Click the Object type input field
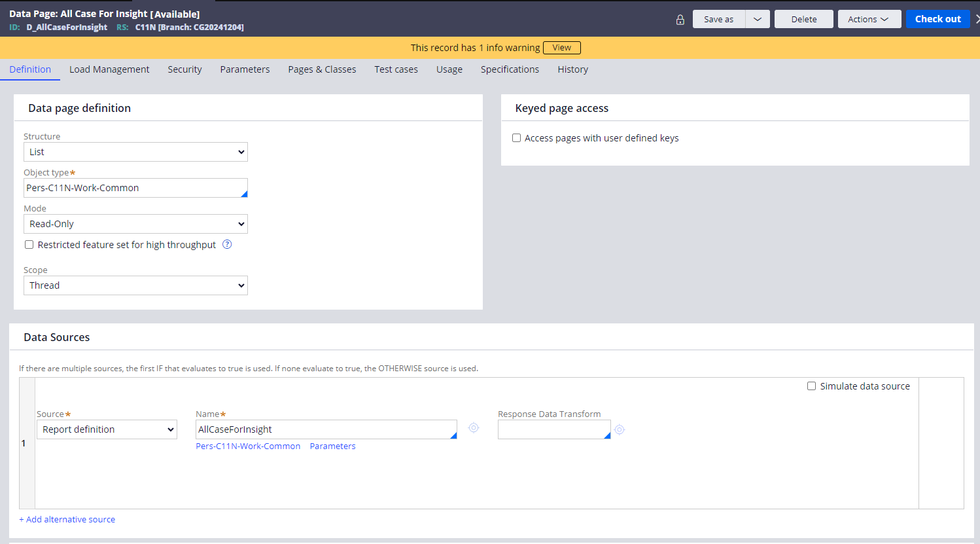Image resolution: width=980 pixels, height=544 pixels. (x=131, y=188)
